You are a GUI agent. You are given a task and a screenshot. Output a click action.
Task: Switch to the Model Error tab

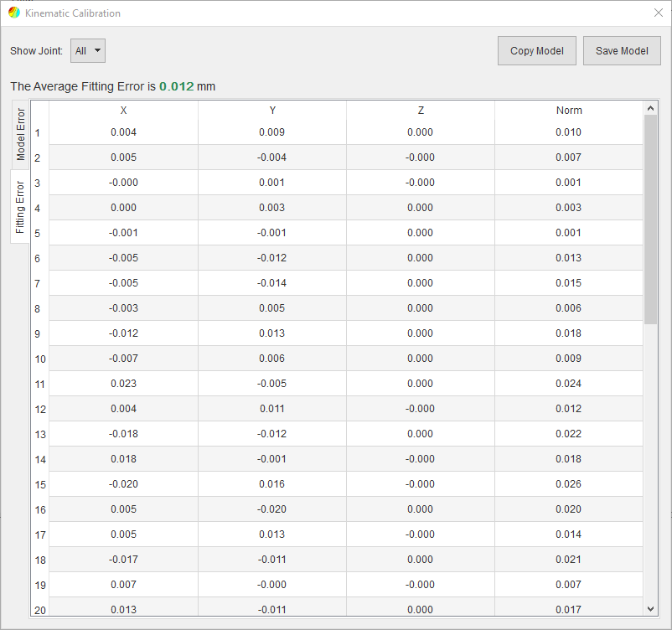[20, 135]
